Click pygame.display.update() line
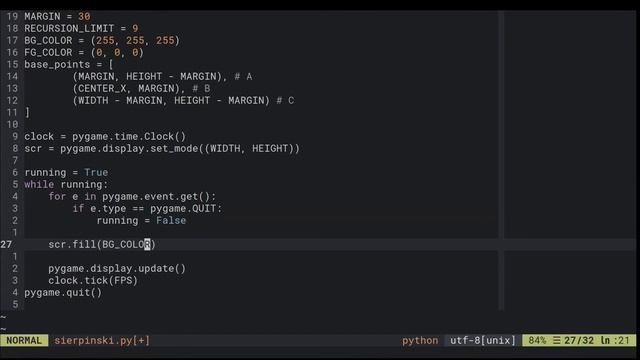Viewport: 640px width, 360px height. (x=117, y=269)
